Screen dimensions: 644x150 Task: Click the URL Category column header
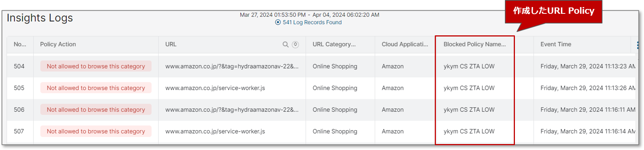pyautogui.click(x=334, y=44)
